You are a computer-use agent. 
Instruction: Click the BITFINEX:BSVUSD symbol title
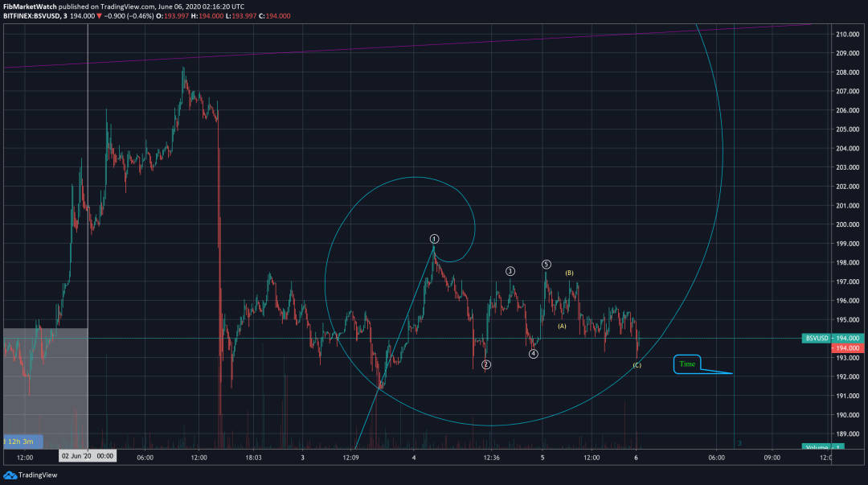(x=38, y=15)
